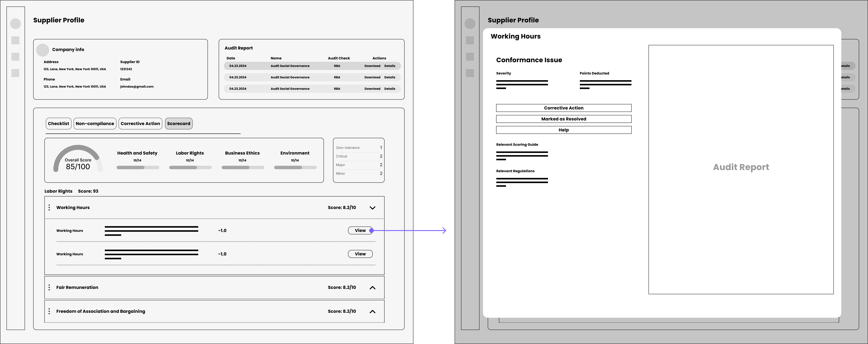Screen dimensions: 868x344
Task: Click the circular avatar in left sidebar
Action: click(x=15, y=24)
